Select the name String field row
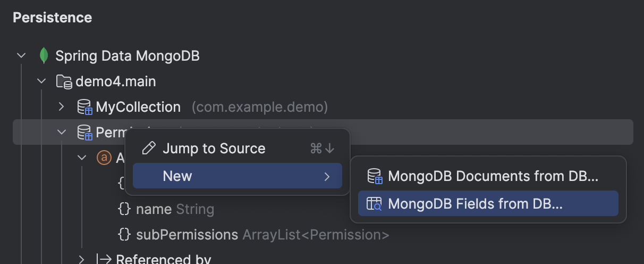 click(x=175, y=209)
